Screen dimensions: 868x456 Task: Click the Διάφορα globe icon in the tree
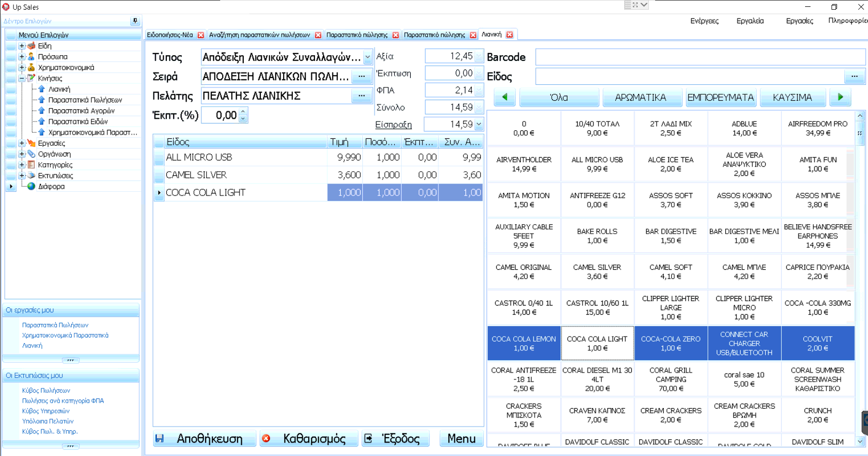[x=31, y=186]
